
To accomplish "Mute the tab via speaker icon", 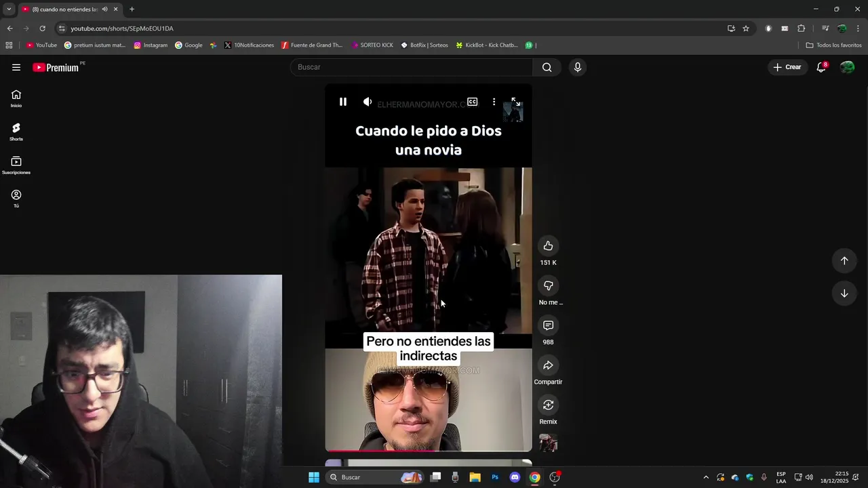I will [x=104, y=9].
